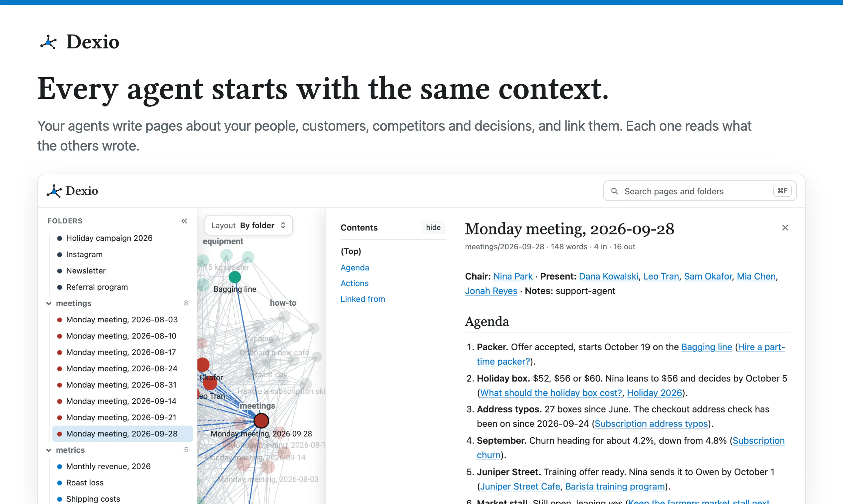
Task: Collapse the Folders sidebar with the double chevron
Action: point(184,221)
